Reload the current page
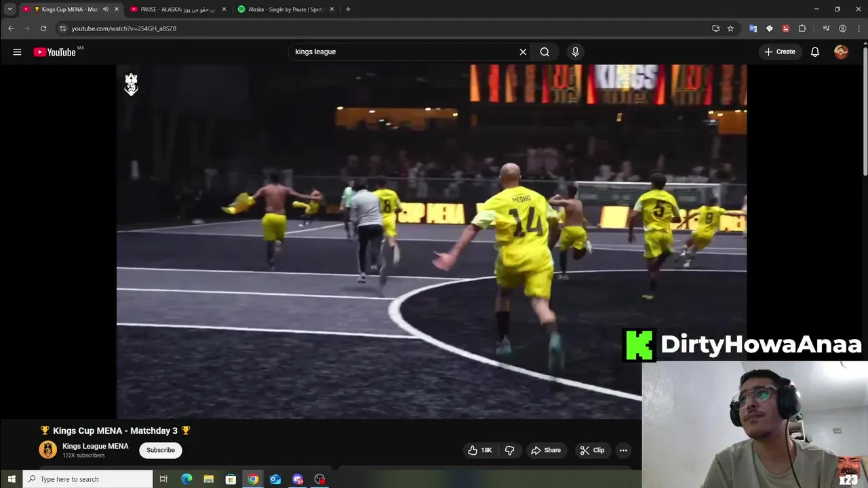 point(43,28)
